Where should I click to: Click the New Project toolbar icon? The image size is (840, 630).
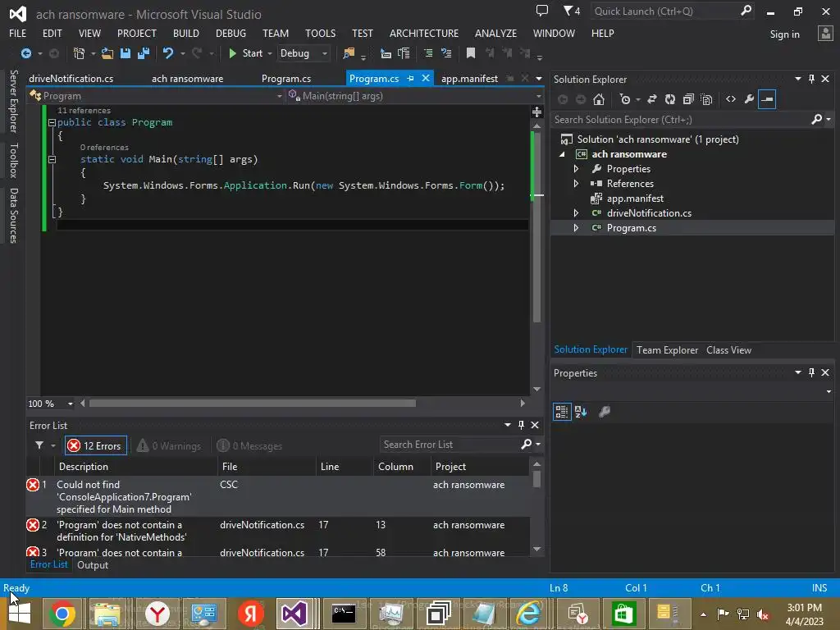click(x=79, y=53)
